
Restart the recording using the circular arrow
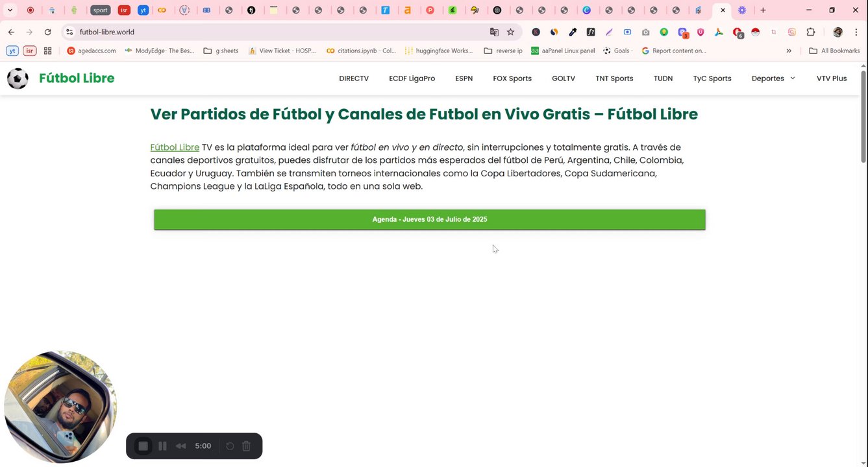click(x=230, y=446)
